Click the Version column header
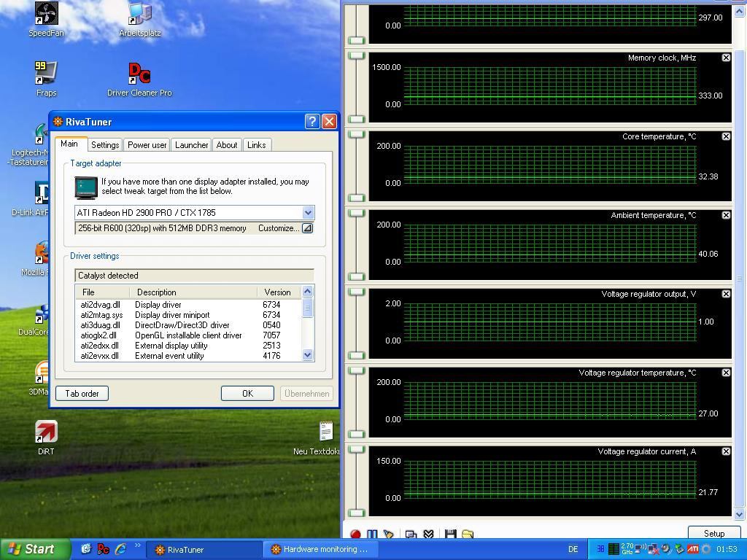The width and height of the screenshot is (747, 560). click(279, 292)
